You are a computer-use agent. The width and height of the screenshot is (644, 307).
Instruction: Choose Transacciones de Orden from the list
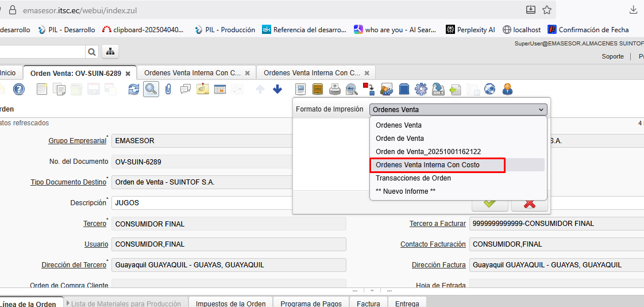click(413, 178)
